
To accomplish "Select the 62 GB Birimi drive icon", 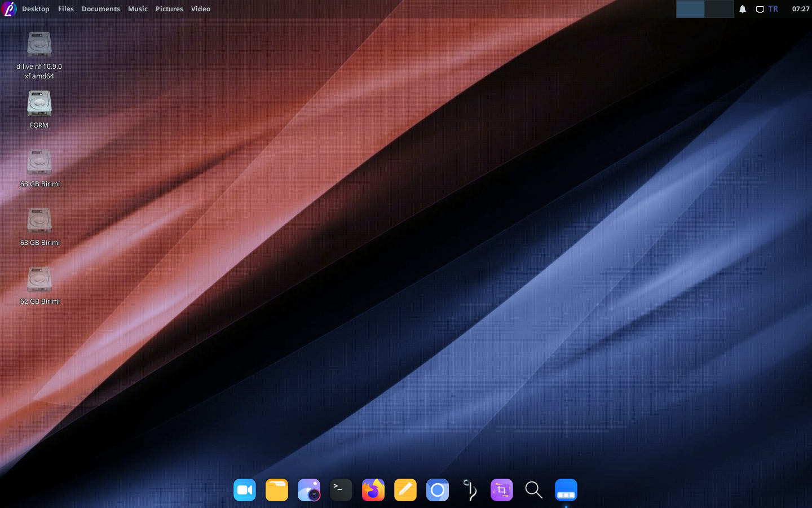I will click(x=39, y=279).
